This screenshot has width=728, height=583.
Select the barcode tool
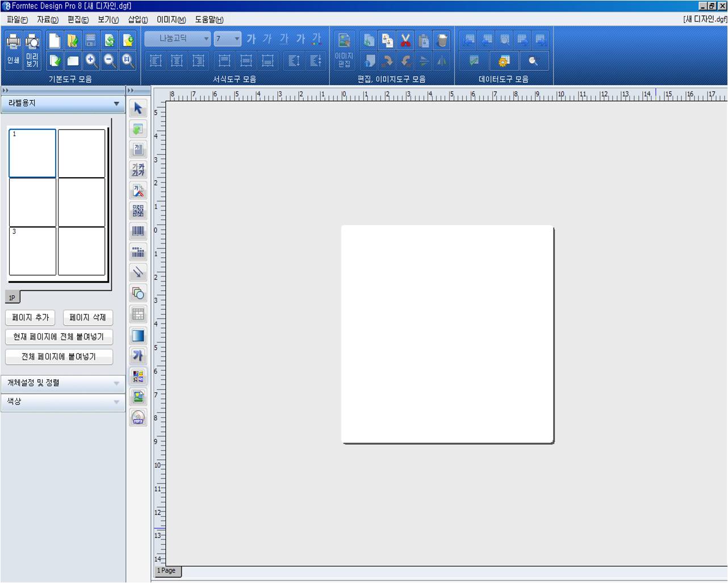(138, 231)
